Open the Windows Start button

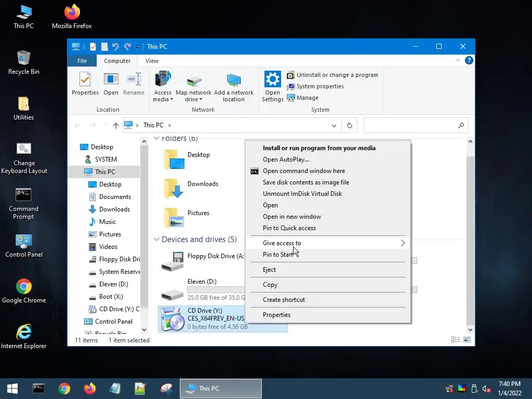click(x=12, y=389)
